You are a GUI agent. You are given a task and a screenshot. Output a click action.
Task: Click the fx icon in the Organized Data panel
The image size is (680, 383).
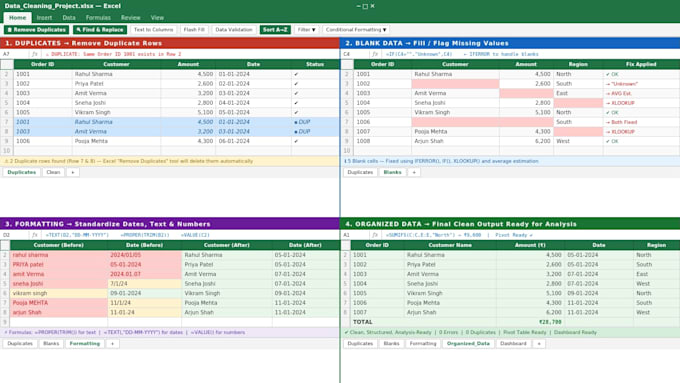(x=375, y=235)
